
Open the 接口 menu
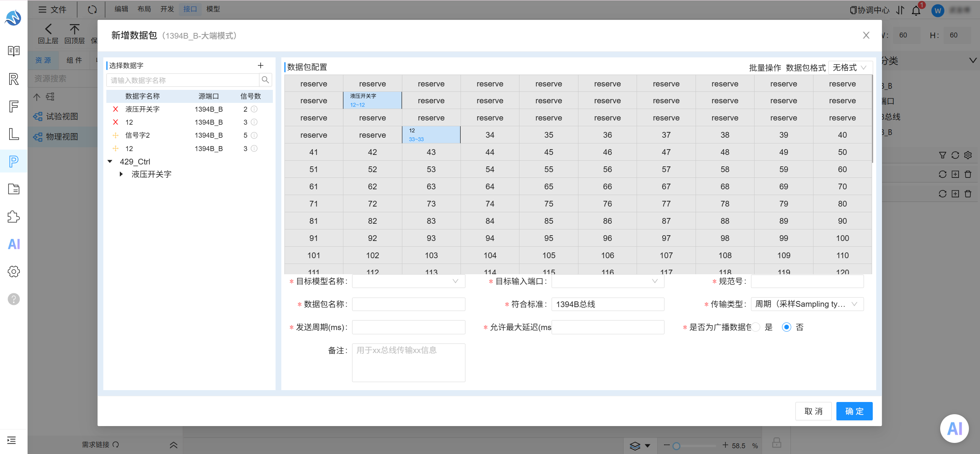tap(190, 9)
